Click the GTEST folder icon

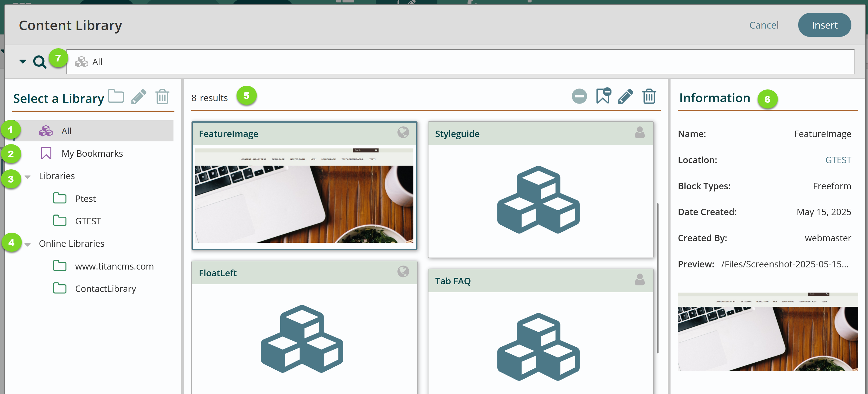[60, 221]
